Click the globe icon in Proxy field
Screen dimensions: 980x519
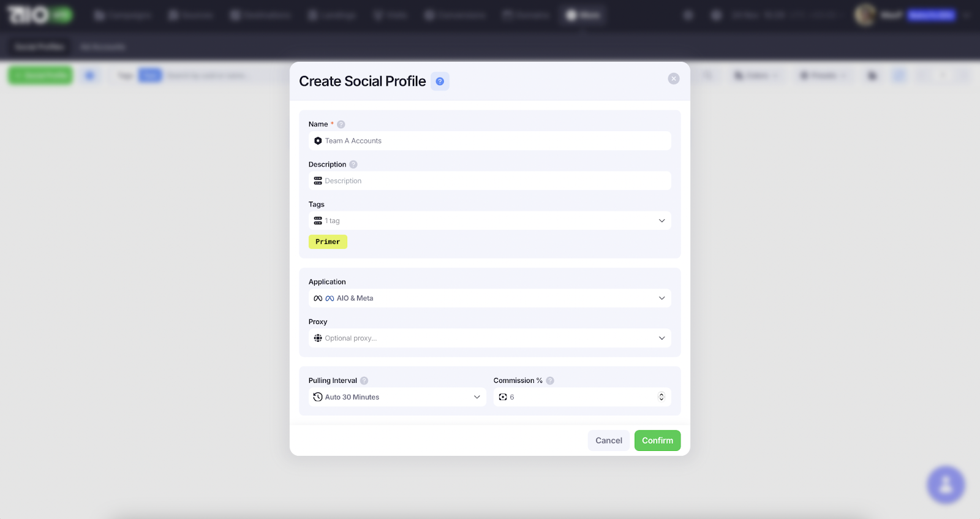(318, 338)
